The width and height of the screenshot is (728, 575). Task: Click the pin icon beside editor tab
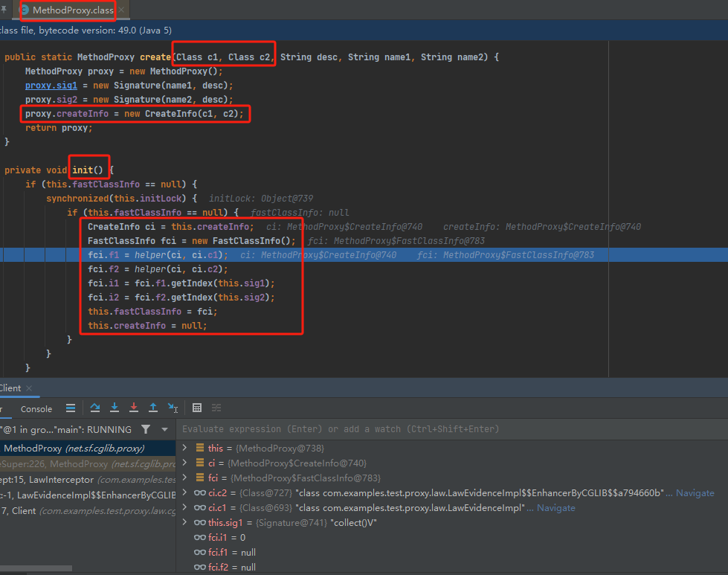click(x=4, y=10)
